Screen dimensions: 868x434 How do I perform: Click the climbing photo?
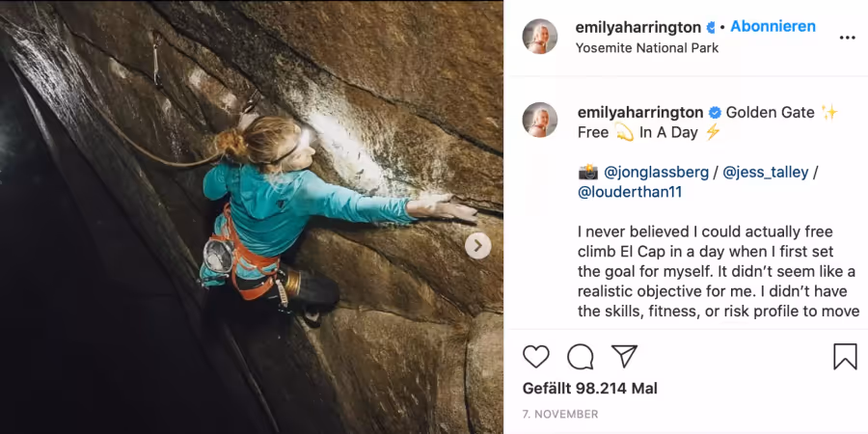(x=252, y=217)
